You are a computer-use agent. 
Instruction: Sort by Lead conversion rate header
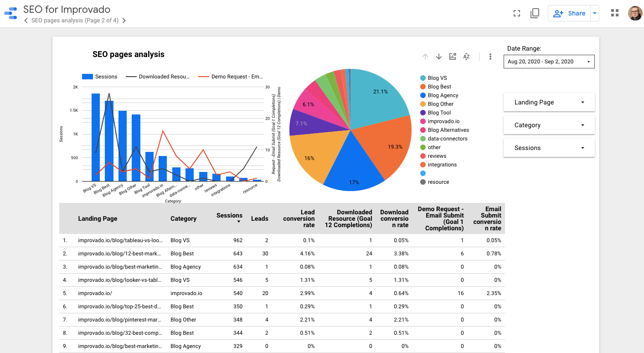299,218
